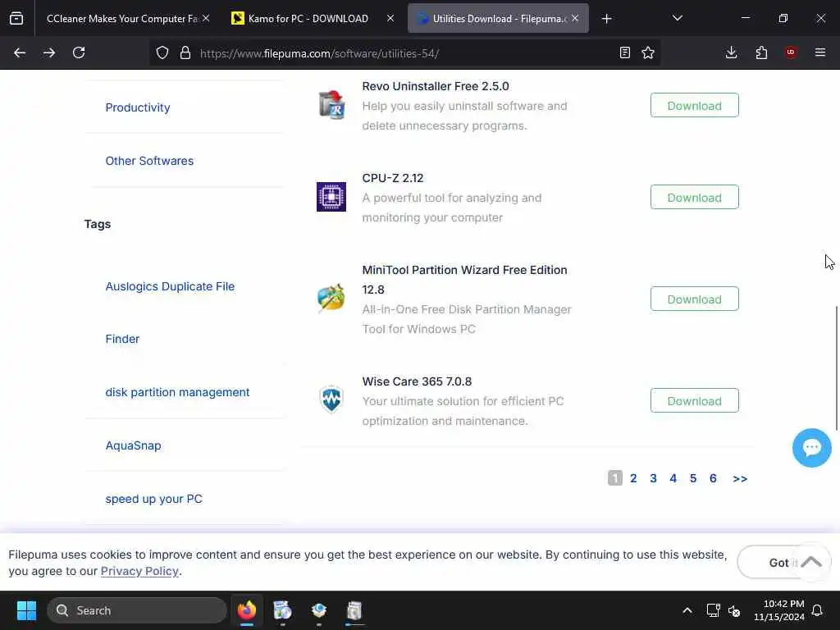
Task: Open disk partition management tag
Action: point(177,392)
